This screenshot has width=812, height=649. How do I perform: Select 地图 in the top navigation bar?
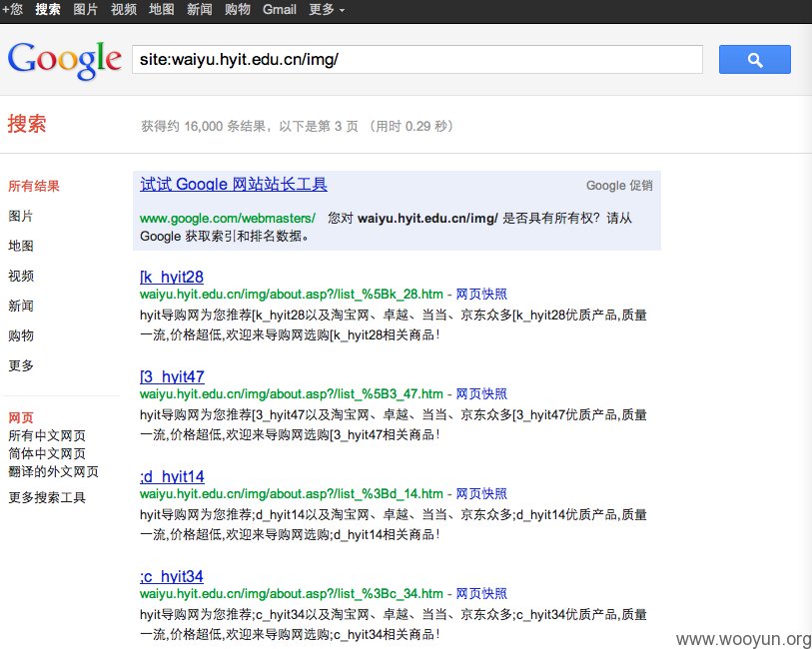162,9
